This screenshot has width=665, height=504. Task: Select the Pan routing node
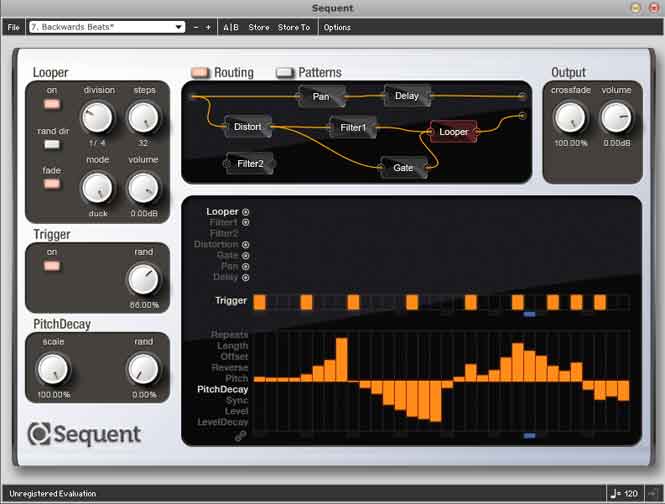[321, 97]
